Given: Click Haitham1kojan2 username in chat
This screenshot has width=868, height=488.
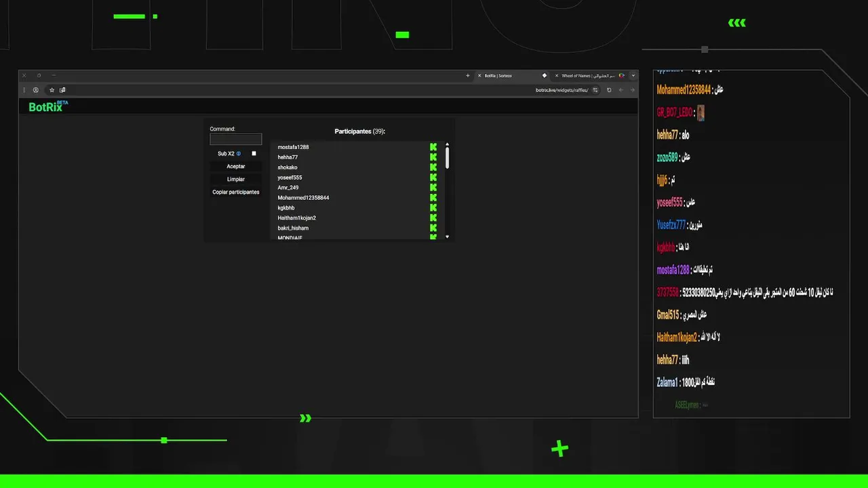Looking at the screenshot, I should click(677, 338).
